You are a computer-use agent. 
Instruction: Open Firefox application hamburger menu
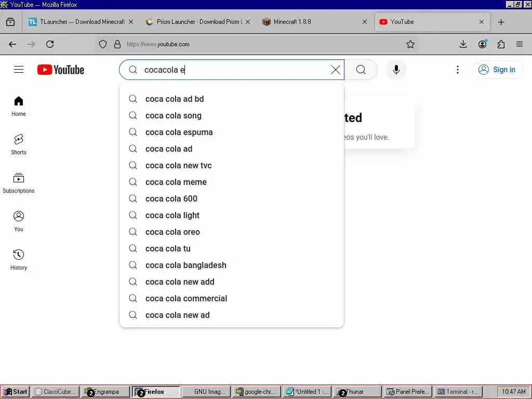pos(520,44)
